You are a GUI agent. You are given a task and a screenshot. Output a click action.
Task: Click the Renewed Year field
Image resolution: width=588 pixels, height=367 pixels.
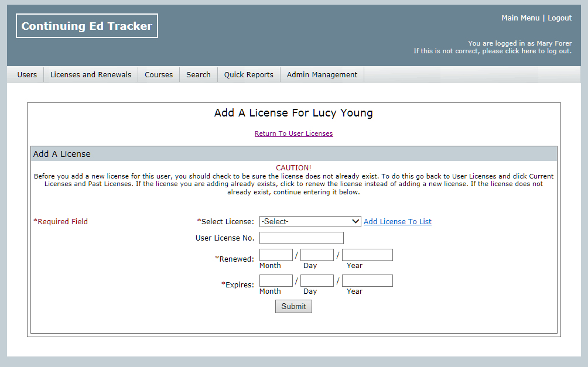tap(367, 255)
